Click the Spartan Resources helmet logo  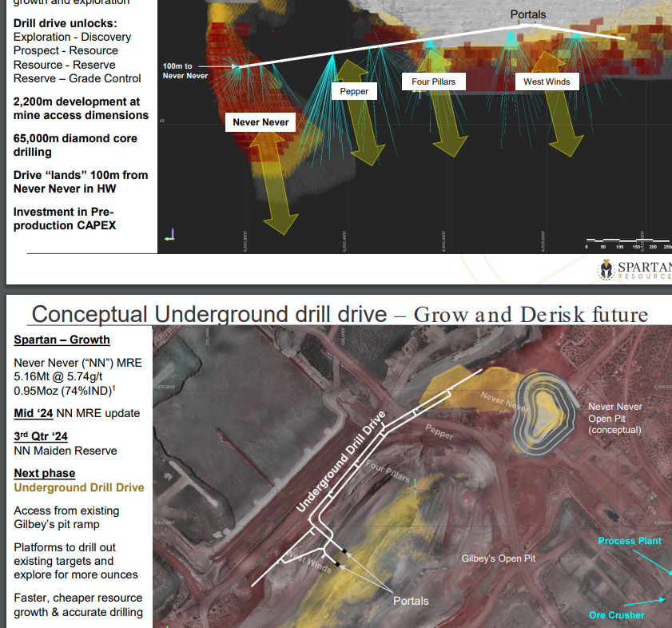(x=606, y=269)
